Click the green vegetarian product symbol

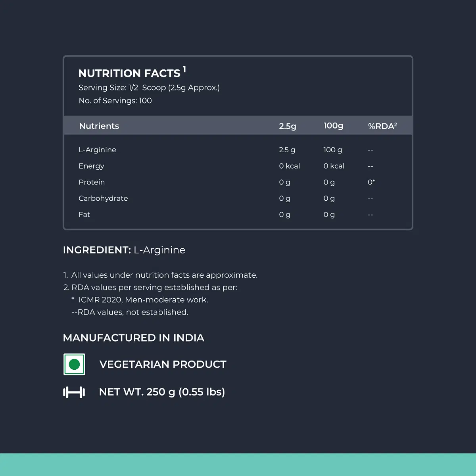pyautogui.click(x=74, y=364)
